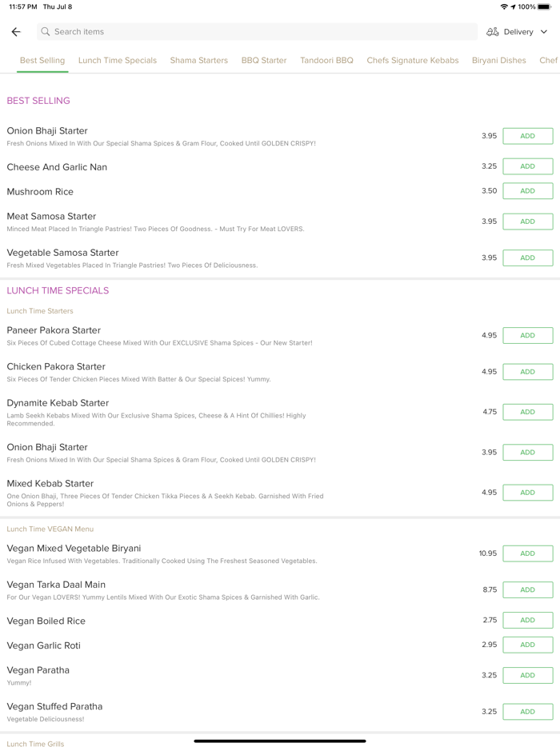
Task: Add Dynamite Kebab Starter
Action: (527, 412)
